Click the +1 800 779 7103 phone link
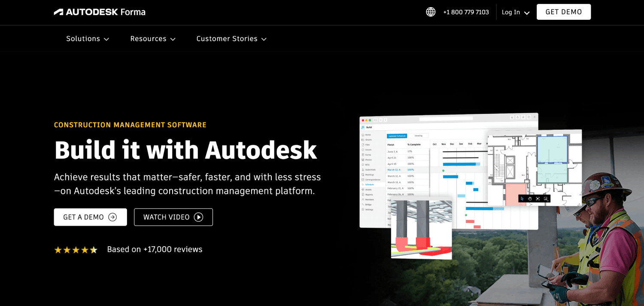The height and width of the screenshot is (306, 644). pos(466,12)
